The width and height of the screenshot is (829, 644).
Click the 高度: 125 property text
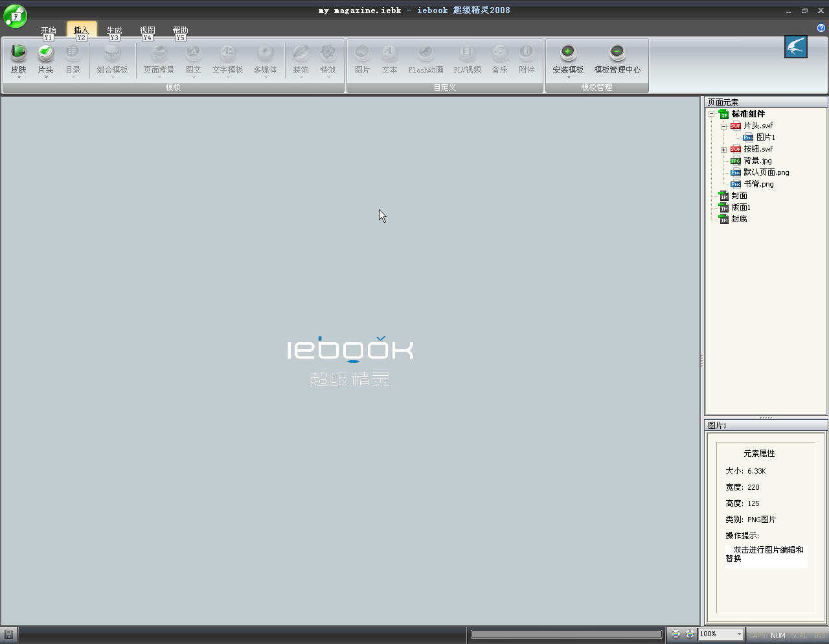(742, 503)
